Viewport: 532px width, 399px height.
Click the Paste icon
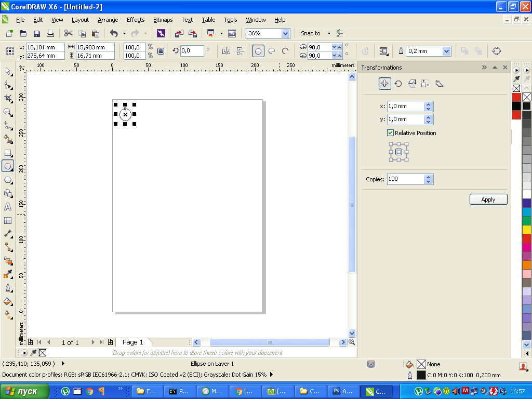(96, 33)
